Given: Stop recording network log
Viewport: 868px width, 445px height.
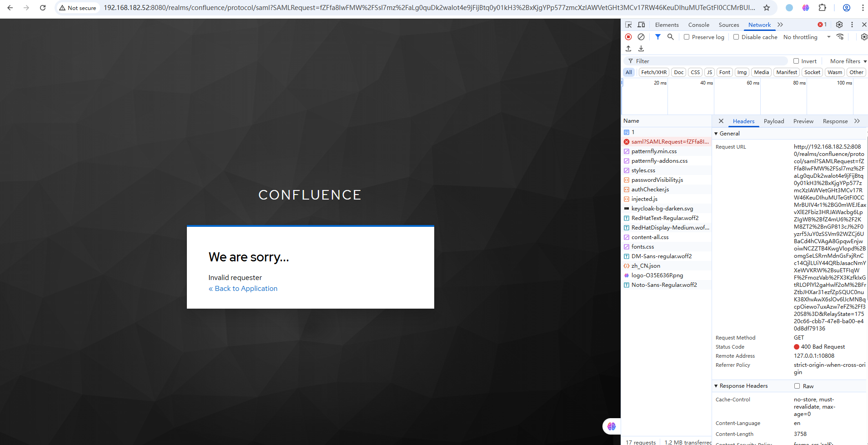Looking at the screenshot, I should [628, 37].
